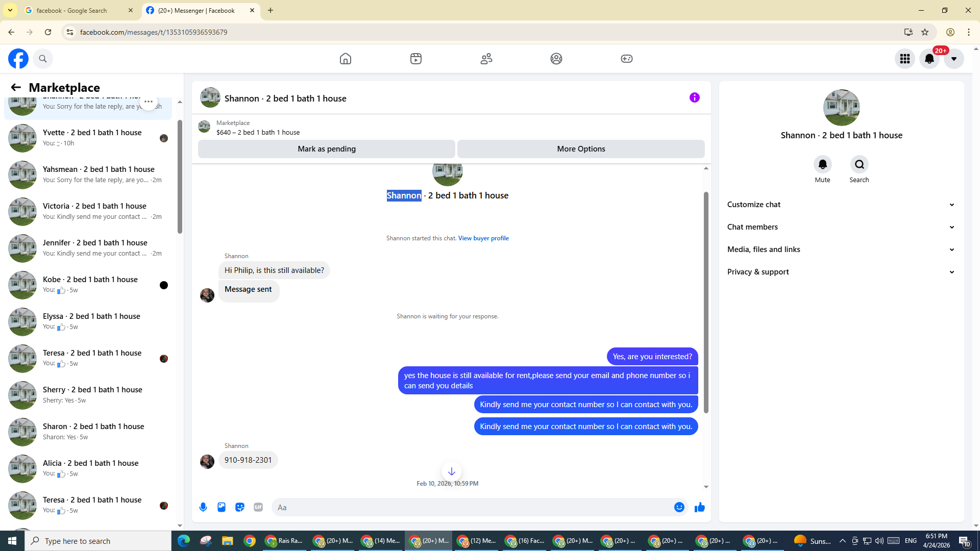Switch to facebook - Google Search tab

(79, 10)
